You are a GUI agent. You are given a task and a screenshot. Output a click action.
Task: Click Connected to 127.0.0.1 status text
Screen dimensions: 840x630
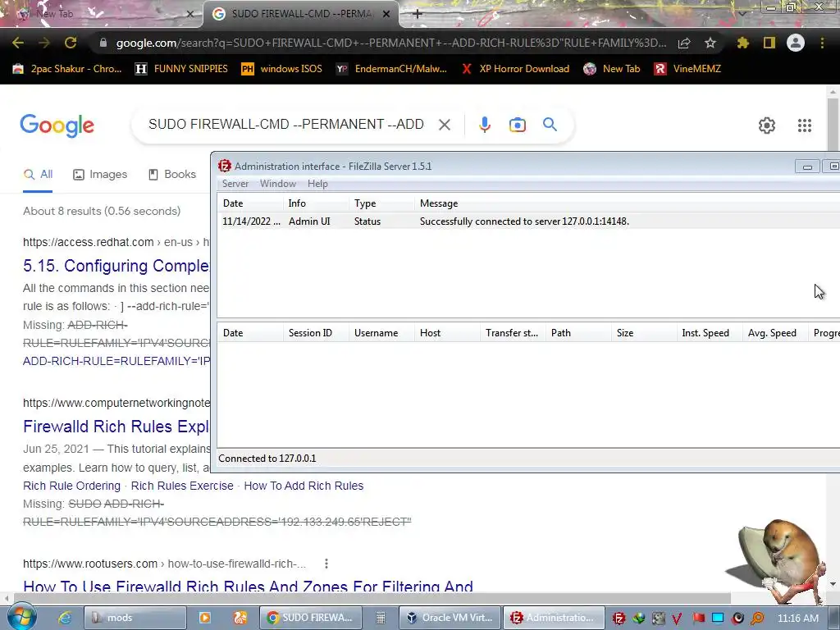tap(267, 459)
